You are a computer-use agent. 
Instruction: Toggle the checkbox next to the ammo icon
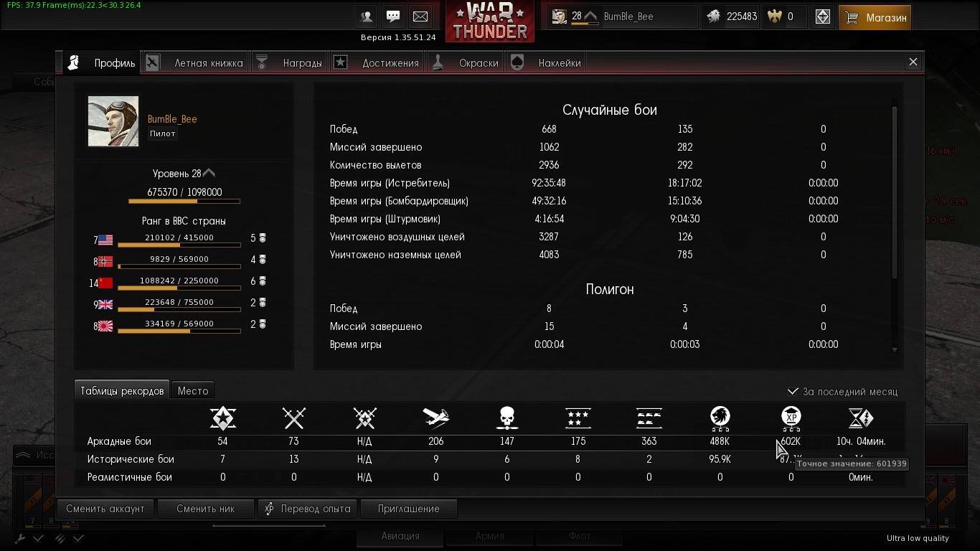click(x=78, y=538)
